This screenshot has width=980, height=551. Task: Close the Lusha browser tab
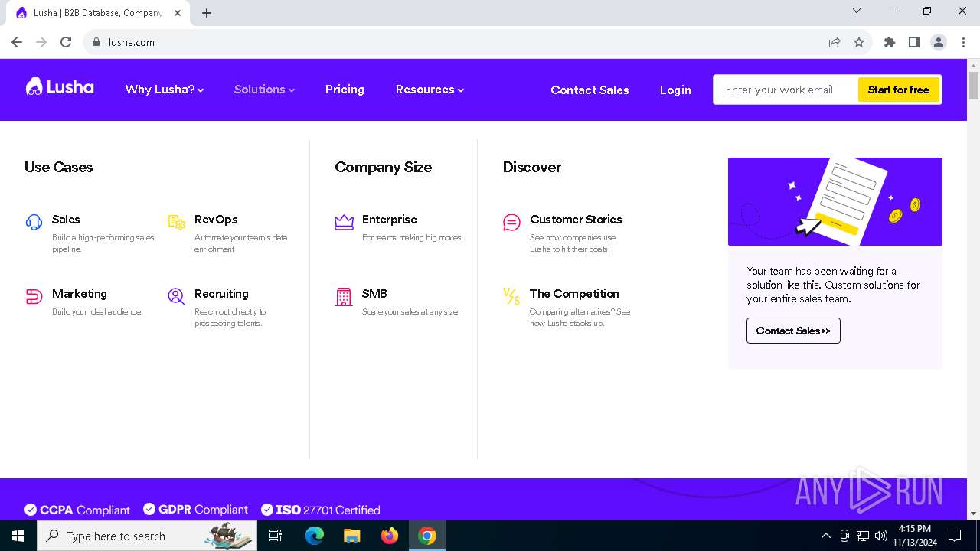coord(178,13)
